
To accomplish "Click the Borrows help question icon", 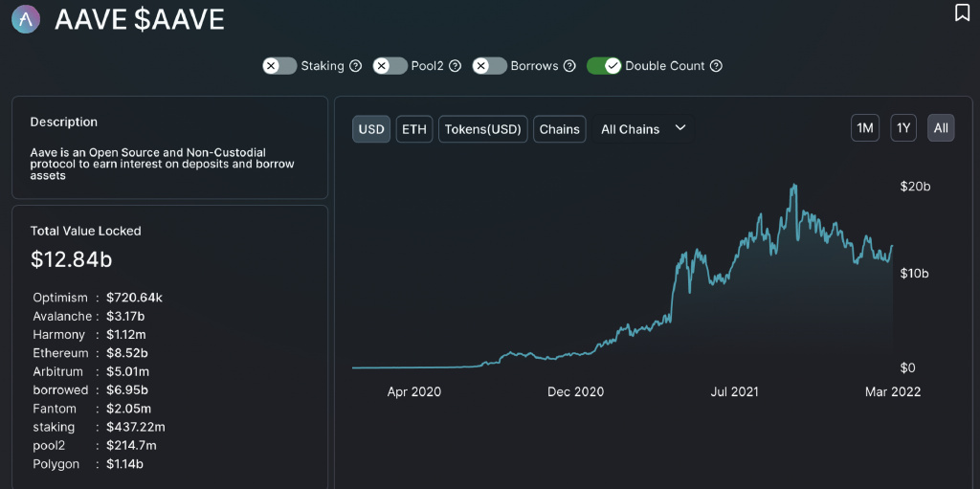I will (x=569, y=66).
